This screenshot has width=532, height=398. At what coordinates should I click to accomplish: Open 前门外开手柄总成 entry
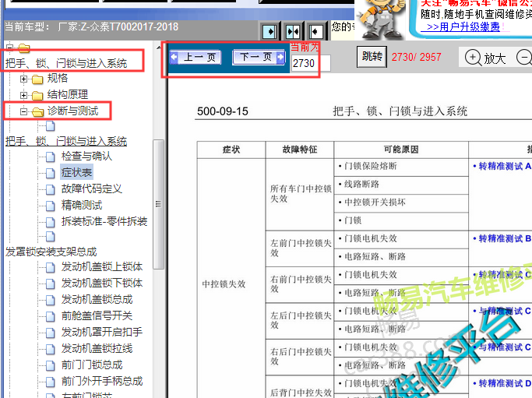pyautogui.click(x=101, y=381)
